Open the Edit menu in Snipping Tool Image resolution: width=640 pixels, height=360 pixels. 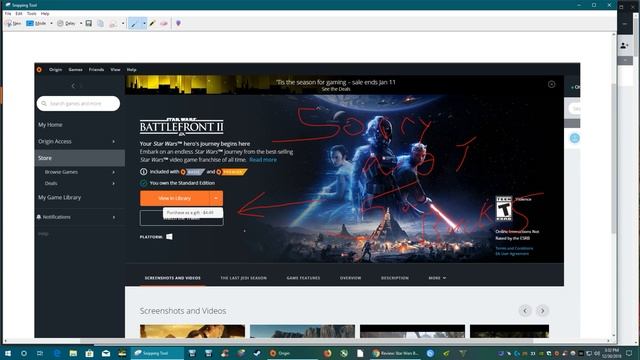19,13
